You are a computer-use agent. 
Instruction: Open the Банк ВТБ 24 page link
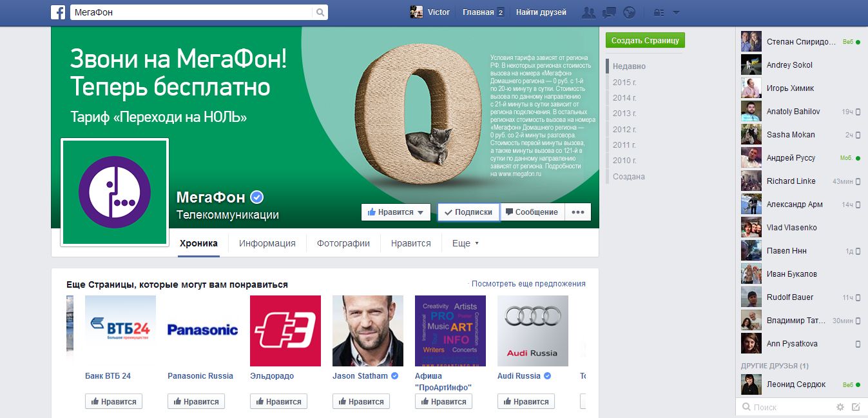(x=108, y=376)
